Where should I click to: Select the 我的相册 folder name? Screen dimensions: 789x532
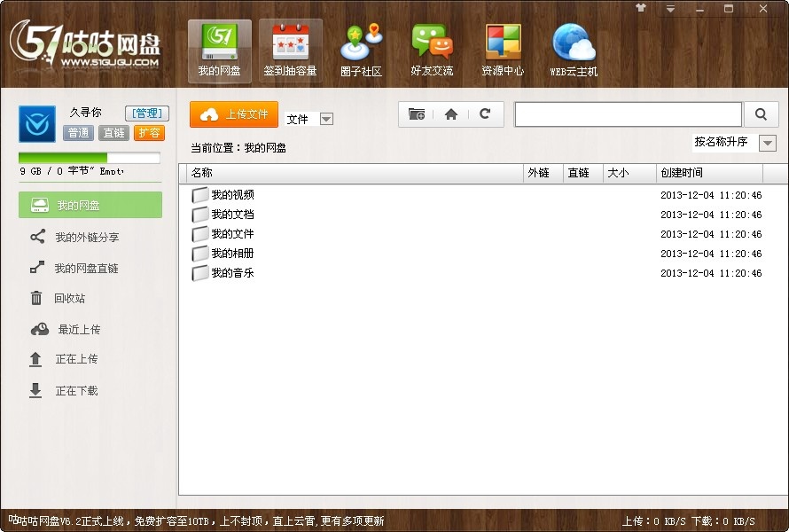click(x=232, y=254)
